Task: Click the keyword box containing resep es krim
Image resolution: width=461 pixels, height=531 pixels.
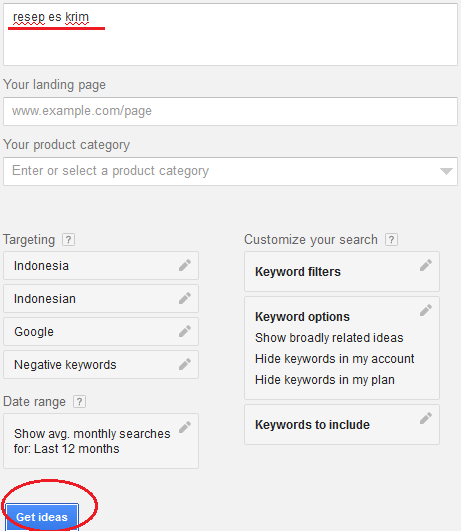Action: point(230,34)
